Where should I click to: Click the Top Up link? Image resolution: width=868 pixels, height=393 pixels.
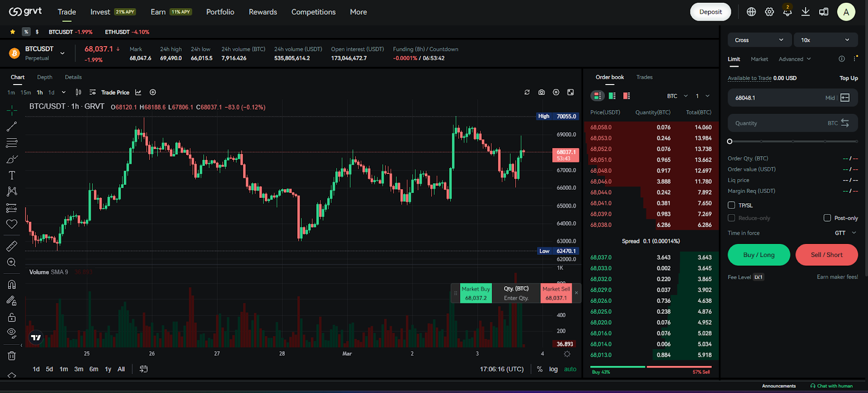[x=849, y=78]
